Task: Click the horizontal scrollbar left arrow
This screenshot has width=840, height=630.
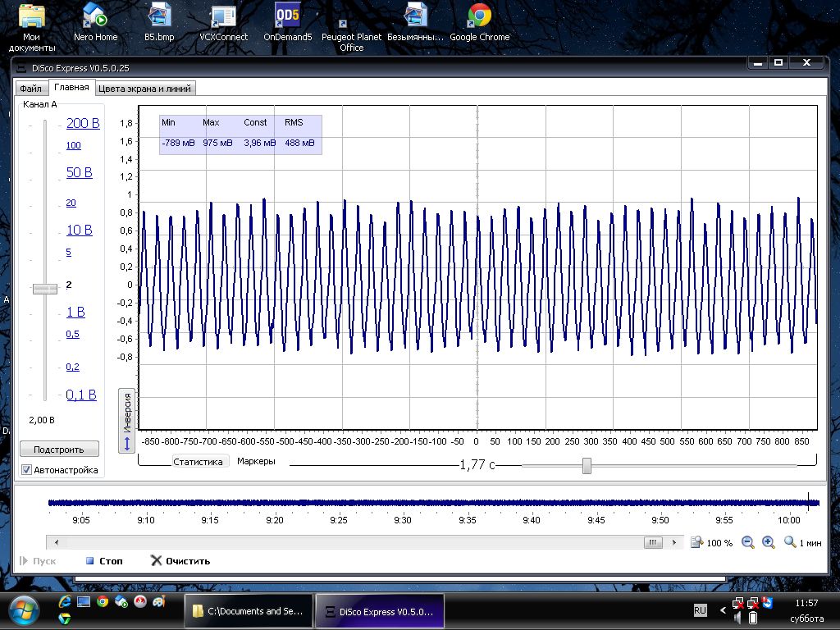Action: [57, 543]
